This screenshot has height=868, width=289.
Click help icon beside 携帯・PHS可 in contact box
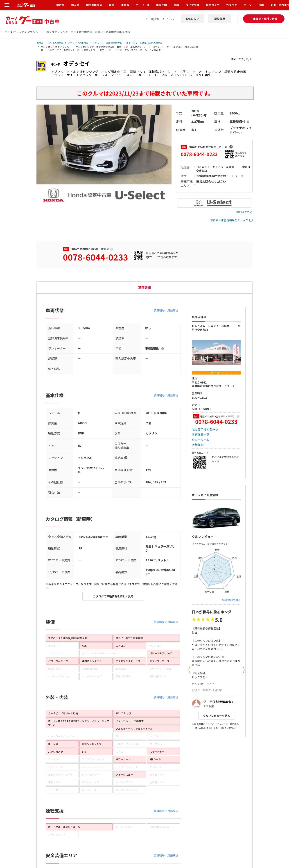(231, 147)
